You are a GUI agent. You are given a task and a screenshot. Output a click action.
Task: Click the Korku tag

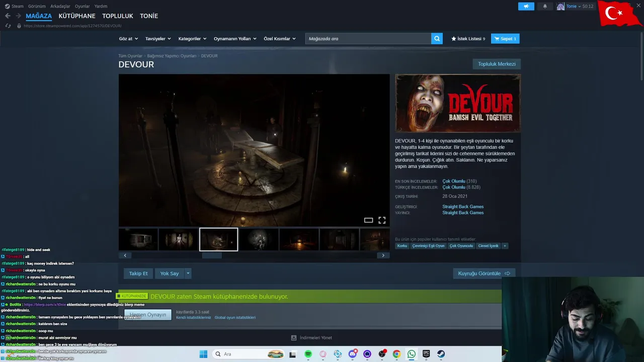pyautogui.click(x=402, y=246)
